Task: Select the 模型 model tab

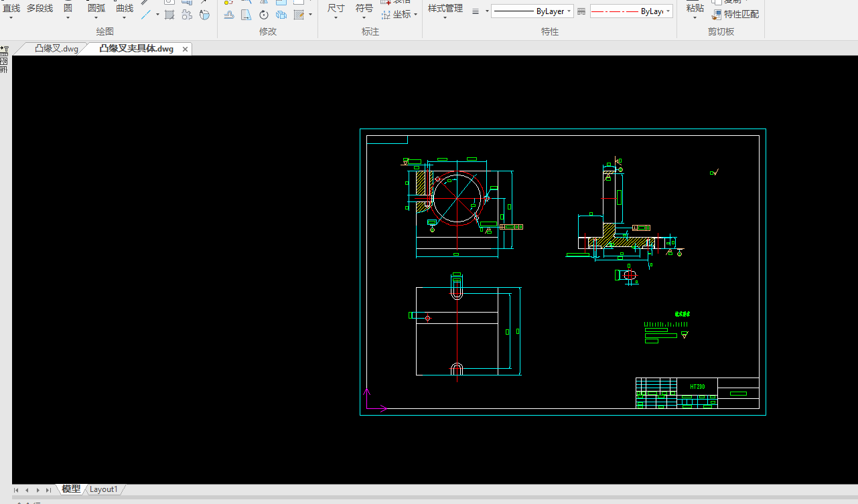Action: click(71, 489)
